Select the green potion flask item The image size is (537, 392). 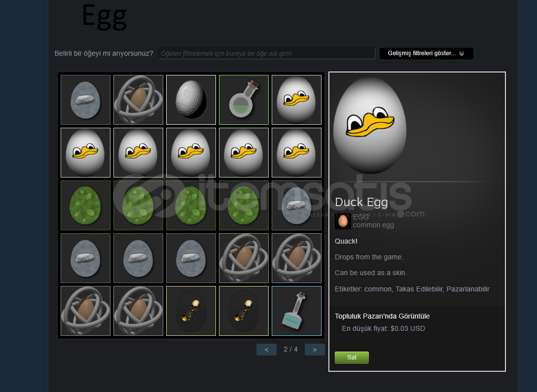(244, 100)
